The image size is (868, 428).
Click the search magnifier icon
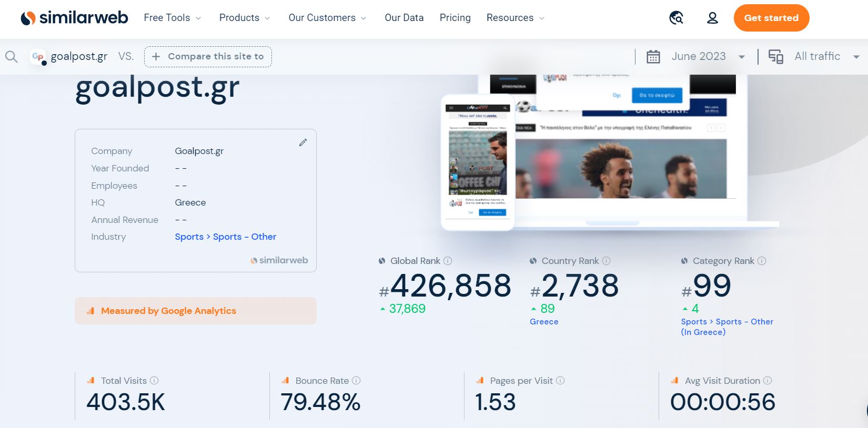12,56
